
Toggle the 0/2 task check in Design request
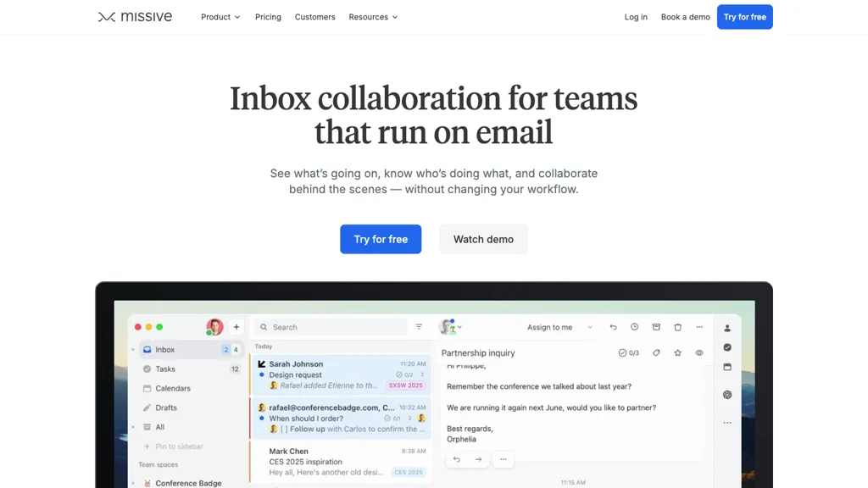(404, 374)
